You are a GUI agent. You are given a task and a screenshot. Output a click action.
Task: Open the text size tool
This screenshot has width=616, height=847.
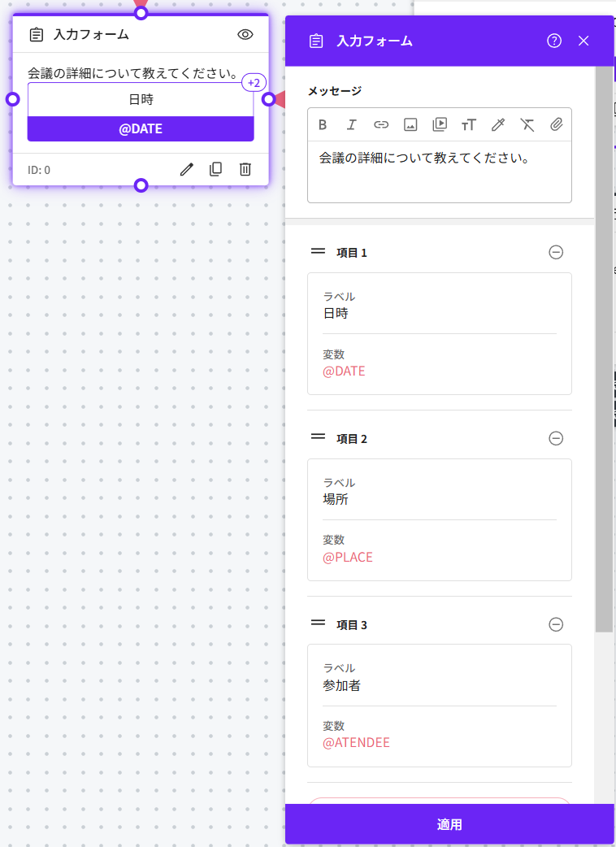click(x=469, y=124)
